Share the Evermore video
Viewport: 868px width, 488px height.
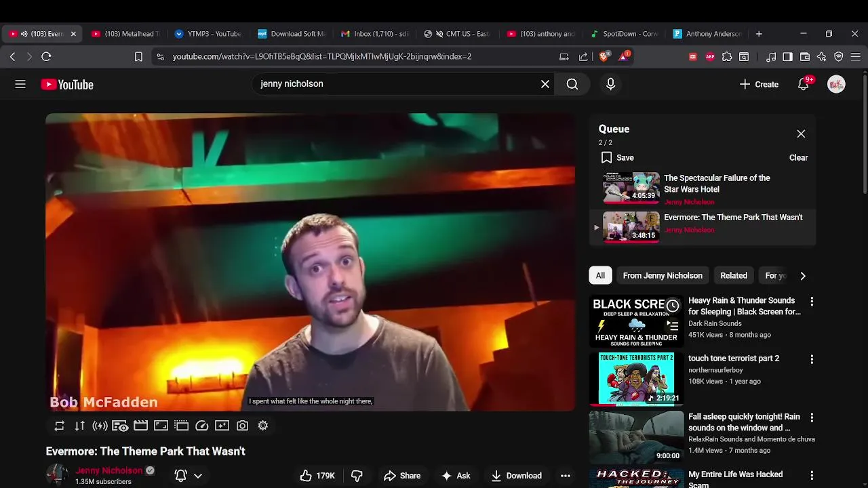pos(402,476)
